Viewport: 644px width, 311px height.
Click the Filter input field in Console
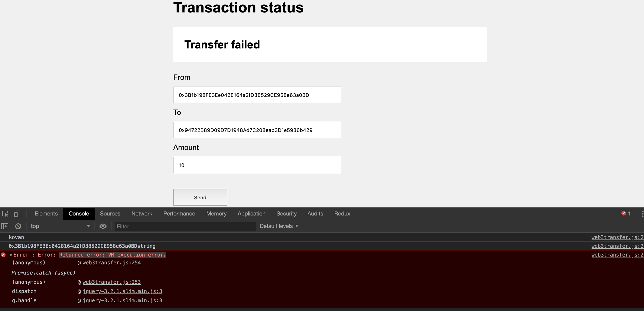[x=184, y=226]
